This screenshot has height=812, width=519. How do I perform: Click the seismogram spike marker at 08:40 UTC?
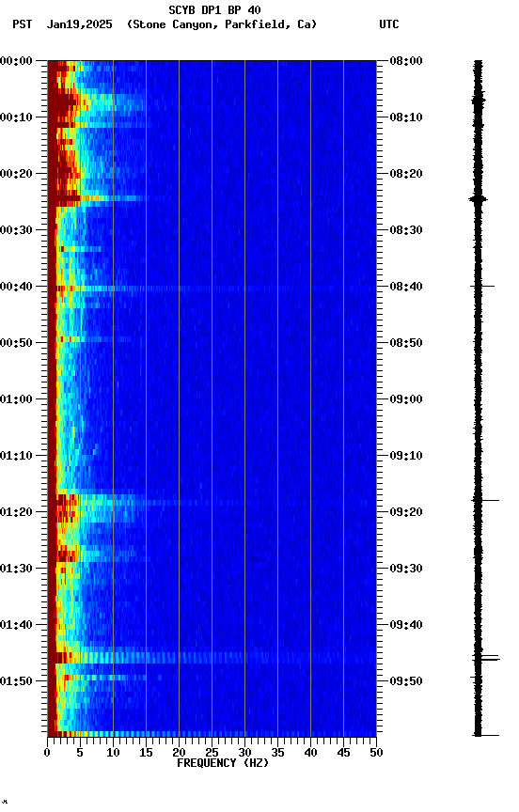(482, 286)
